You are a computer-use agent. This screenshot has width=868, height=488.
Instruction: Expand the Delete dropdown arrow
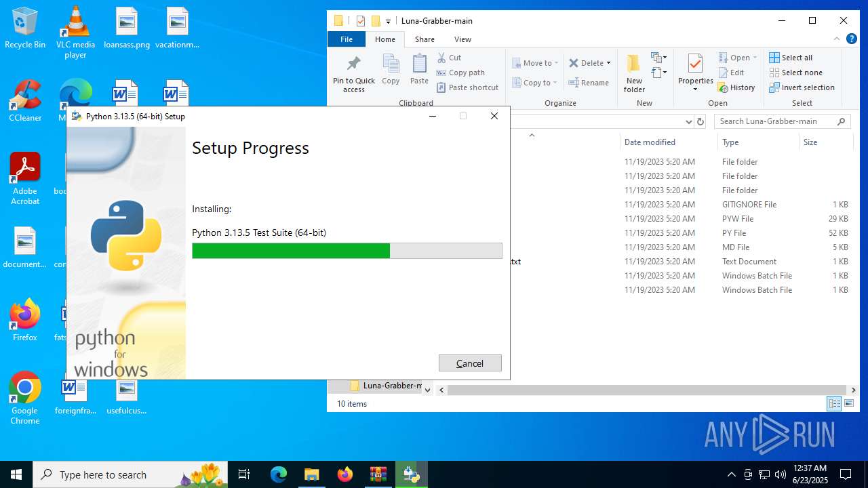(x=608, y=63)
